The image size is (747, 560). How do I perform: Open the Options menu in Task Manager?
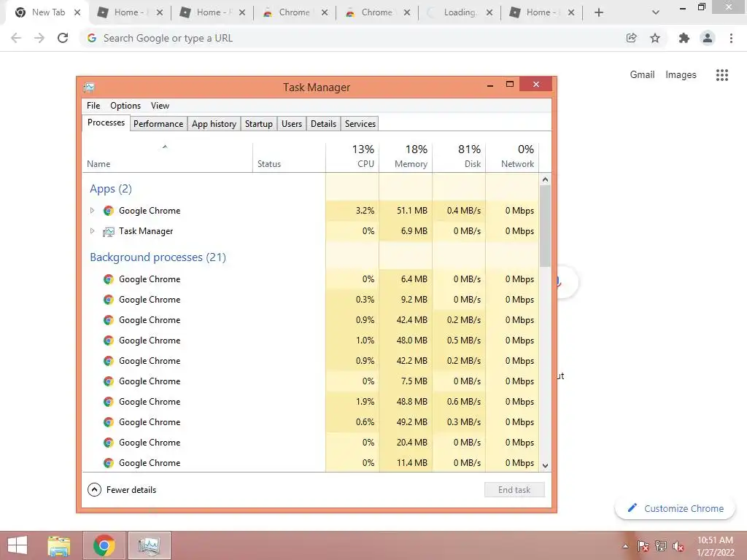tap(125, 106)
